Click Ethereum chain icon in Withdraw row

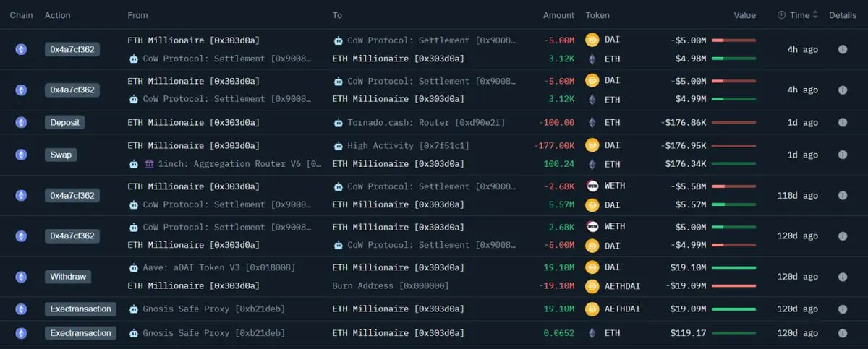[x=21, y=277]
